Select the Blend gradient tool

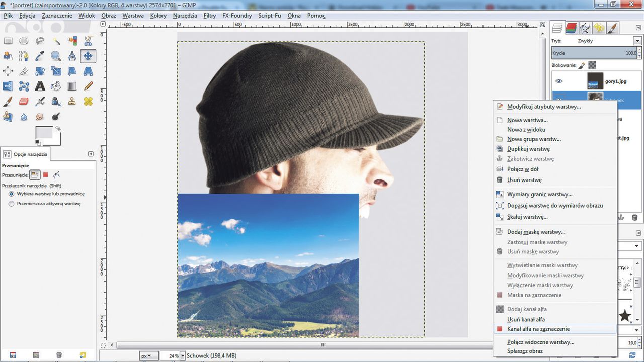point(72,86)
